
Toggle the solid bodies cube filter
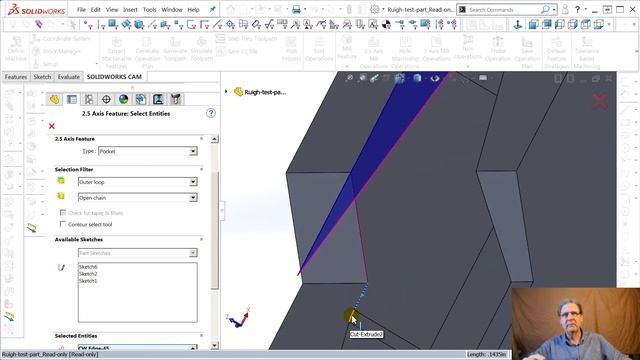[x=139, y=25]
